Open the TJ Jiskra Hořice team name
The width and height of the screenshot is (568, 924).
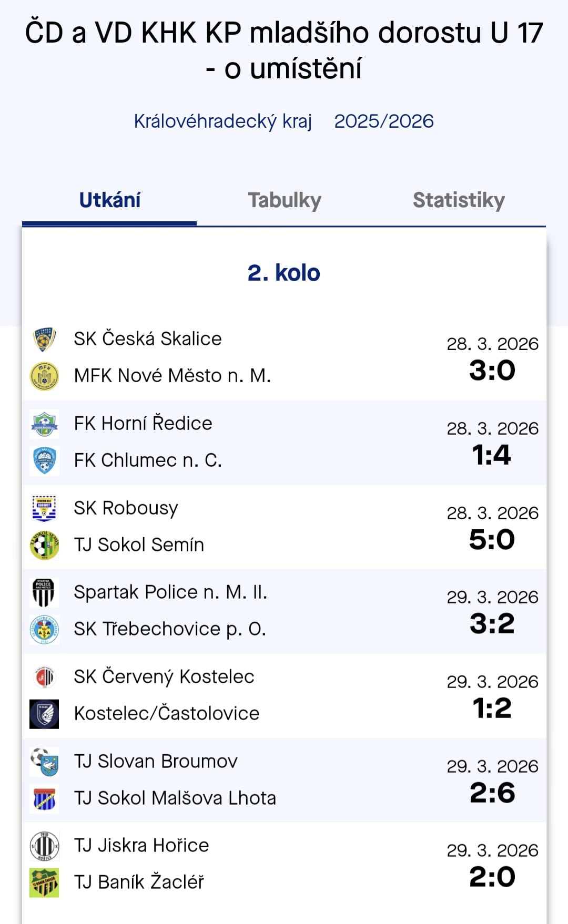(x=141, y=846)
